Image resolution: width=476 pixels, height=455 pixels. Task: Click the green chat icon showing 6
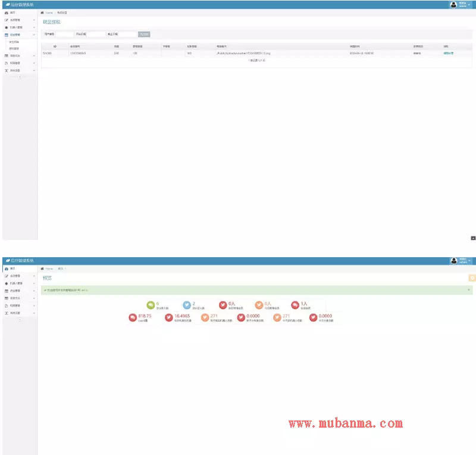pos(151,306)
